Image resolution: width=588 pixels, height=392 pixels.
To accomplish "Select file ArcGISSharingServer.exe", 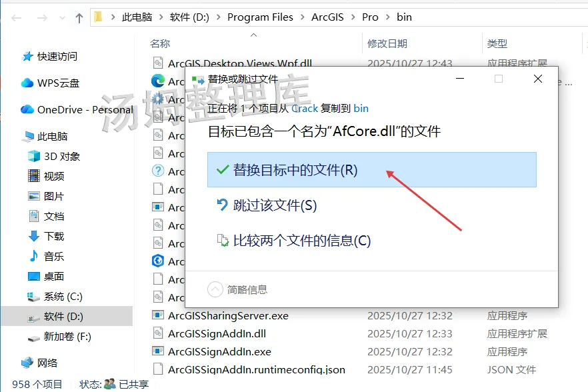I will click(x=228, y=315).
